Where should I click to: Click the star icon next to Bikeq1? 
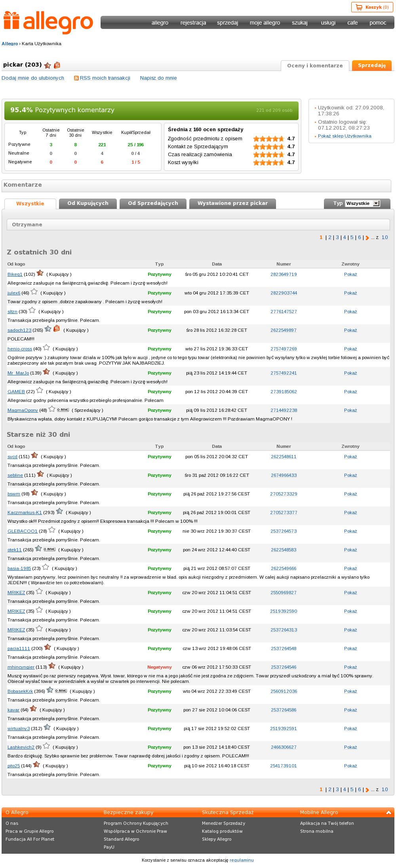click(x=40, y=273)
